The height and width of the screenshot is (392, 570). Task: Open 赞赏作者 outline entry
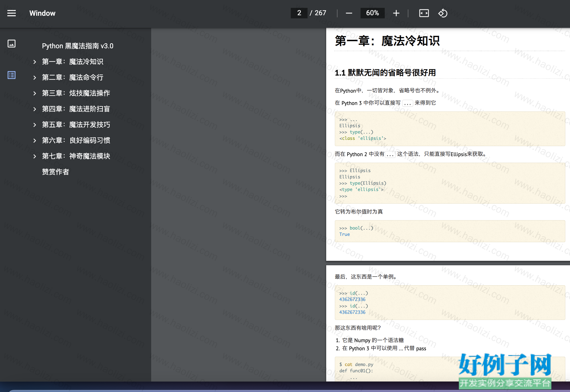pos(56,172)
